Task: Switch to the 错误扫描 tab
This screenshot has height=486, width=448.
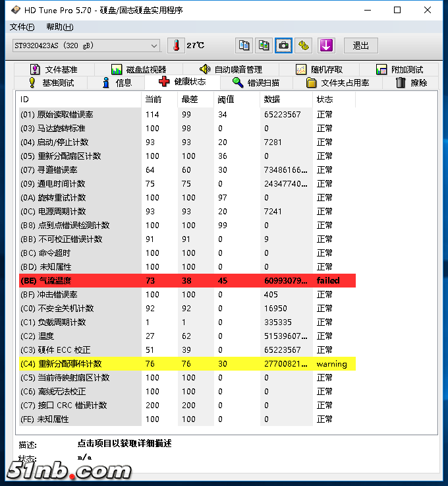Action: pyautogui.click(x=256, y=82)
